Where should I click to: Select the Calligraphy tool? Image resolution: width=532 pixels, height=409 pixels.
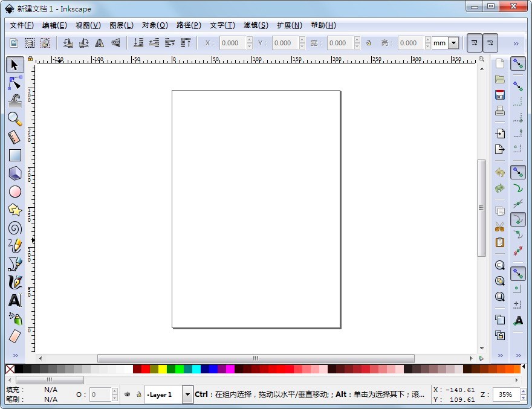coord(15,282)
